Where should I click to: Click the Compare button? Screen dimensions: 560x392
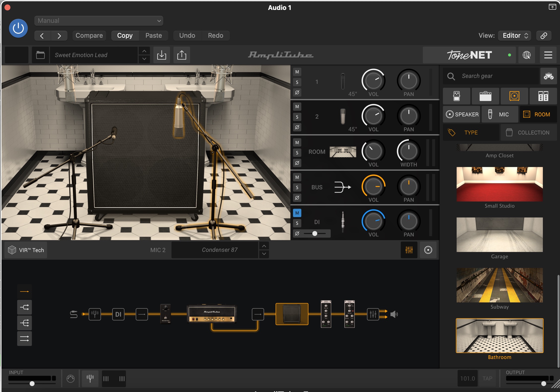coord(89,35)
